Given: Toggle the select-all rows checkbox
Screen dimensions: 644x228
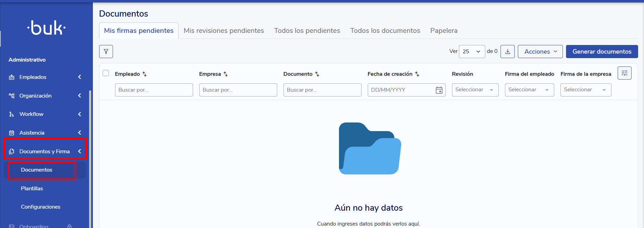Looking at the screenshot, I should (106, 73).
